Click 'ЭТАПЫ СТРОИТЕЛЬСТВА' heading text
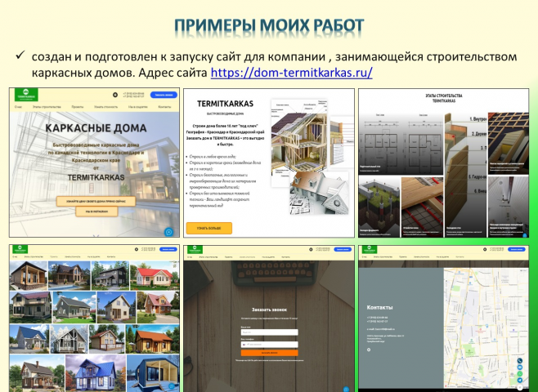The image size is (538, 392). click(444, 96)
